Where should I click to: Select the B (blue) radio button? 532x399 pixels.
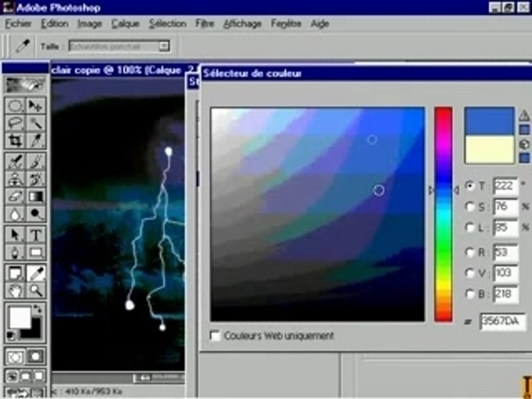(470, 294)
